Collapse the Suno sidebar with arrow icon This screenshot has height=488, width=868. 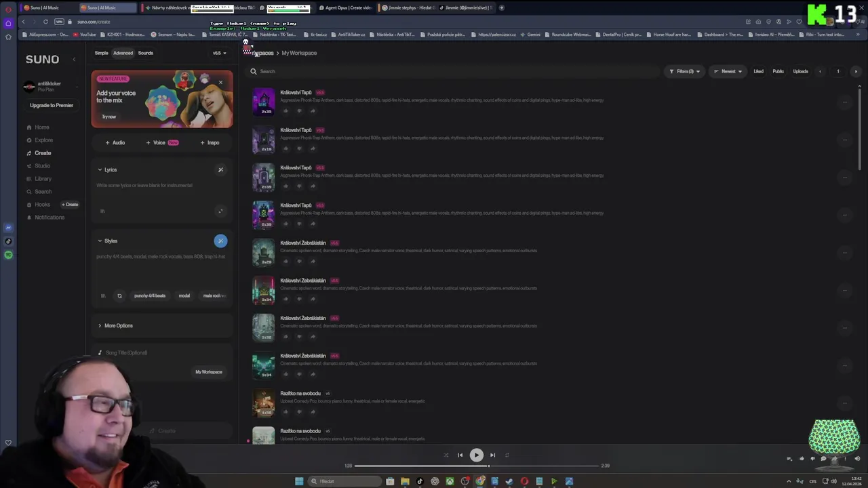click(75, 60)
